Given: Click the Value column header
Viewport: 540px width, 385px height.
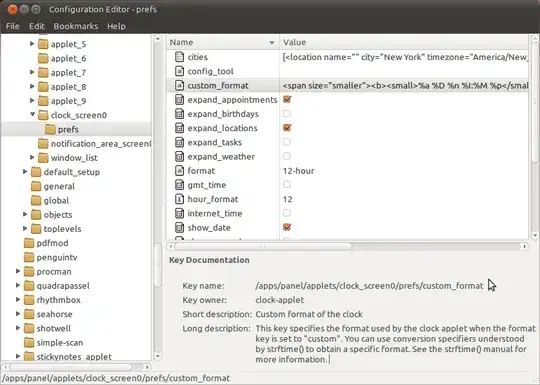Looking at the screenshot, I should click(x=404, y=42).
